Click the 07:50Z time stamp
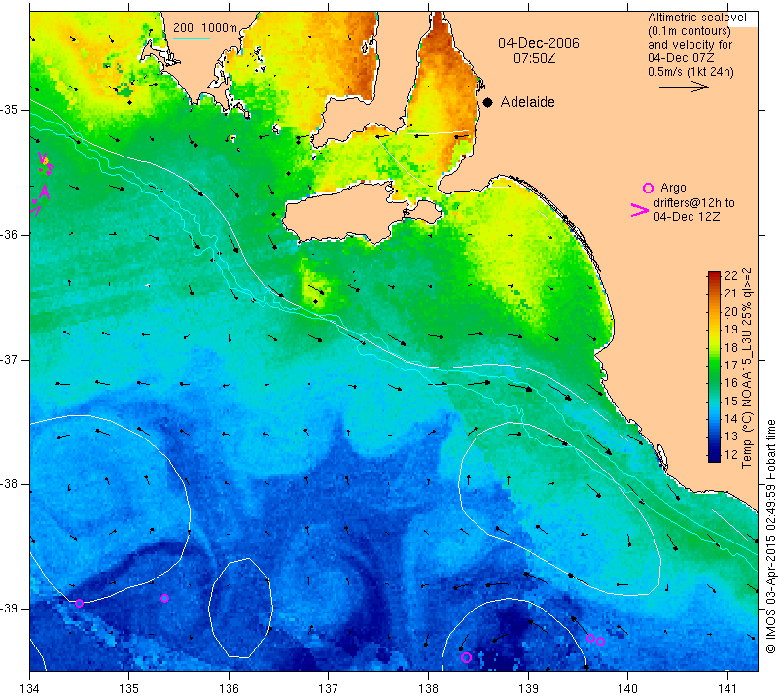This screenshot has height=700, width=778. pyautogui.click(x=534, y=58)
